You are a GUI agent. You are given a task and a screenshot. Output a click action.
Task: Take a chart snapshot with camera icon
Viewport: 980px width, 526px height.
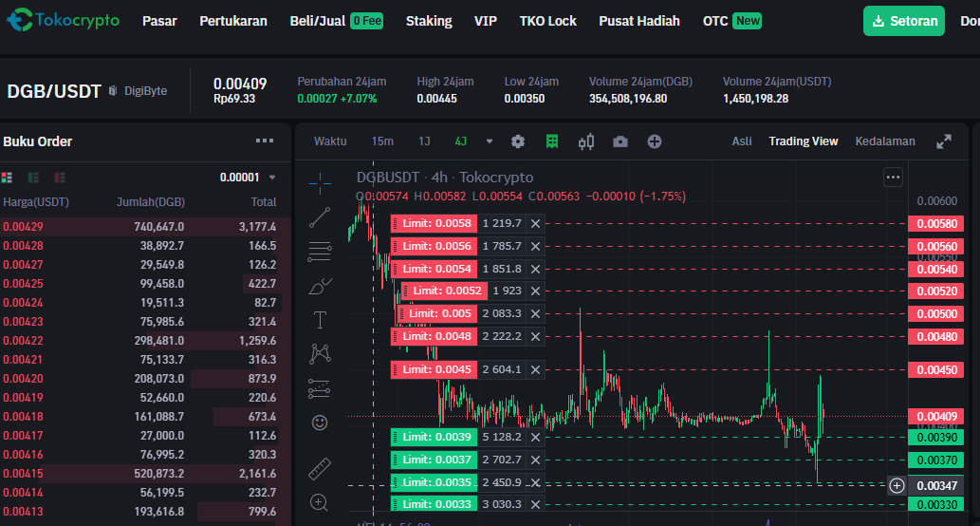coord(620,141)
